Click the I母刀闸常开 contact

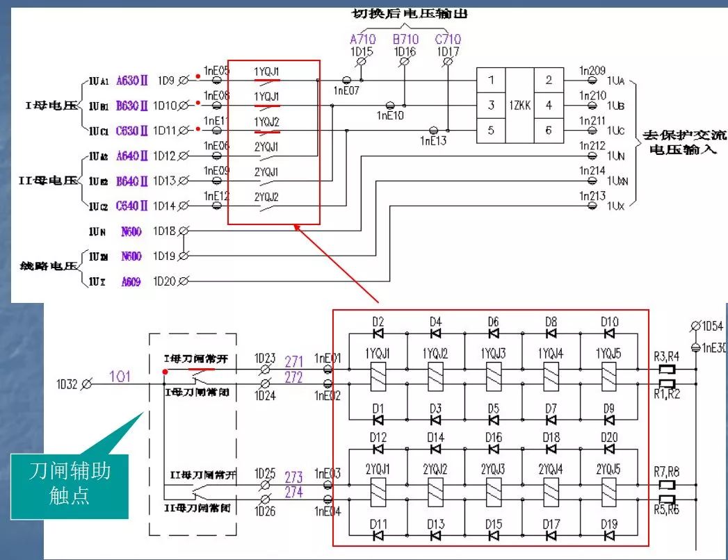(200, 370)
